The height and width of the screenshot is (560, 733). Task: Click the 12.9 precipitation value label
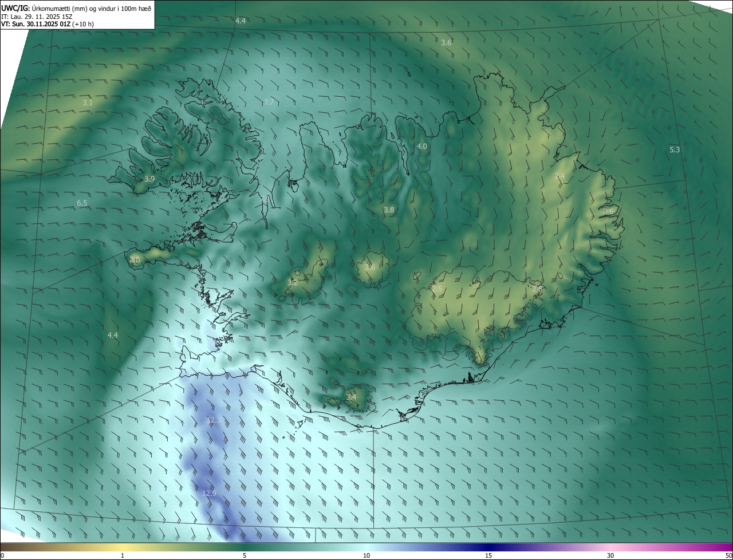pyautogui.click(x=209, y=493)
